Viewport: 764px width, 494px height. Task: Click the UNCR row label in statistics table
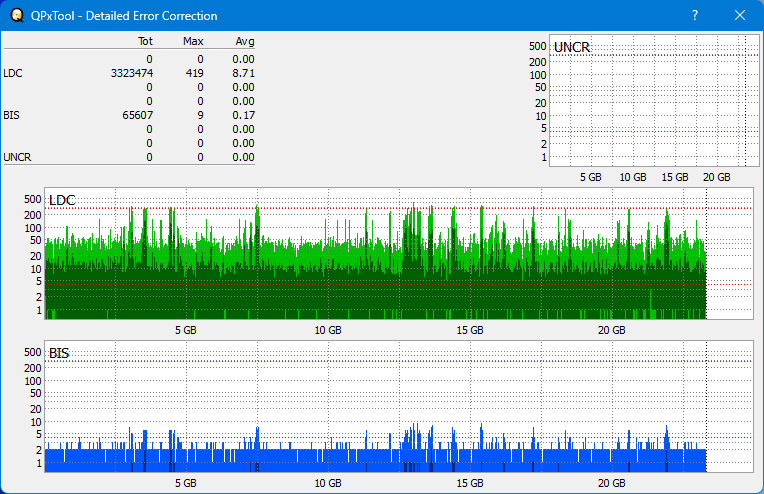click(x=17, y=157)
